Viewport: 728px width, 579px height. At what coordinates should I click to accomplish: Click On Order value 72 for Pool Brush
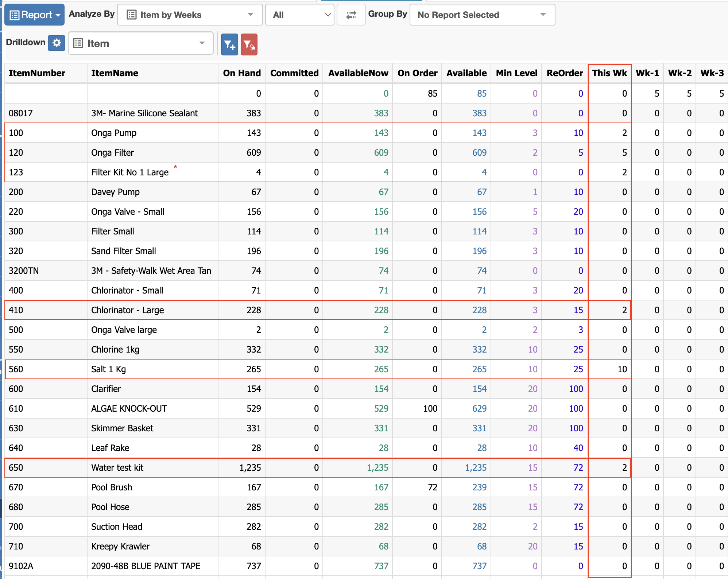point(433,487)
